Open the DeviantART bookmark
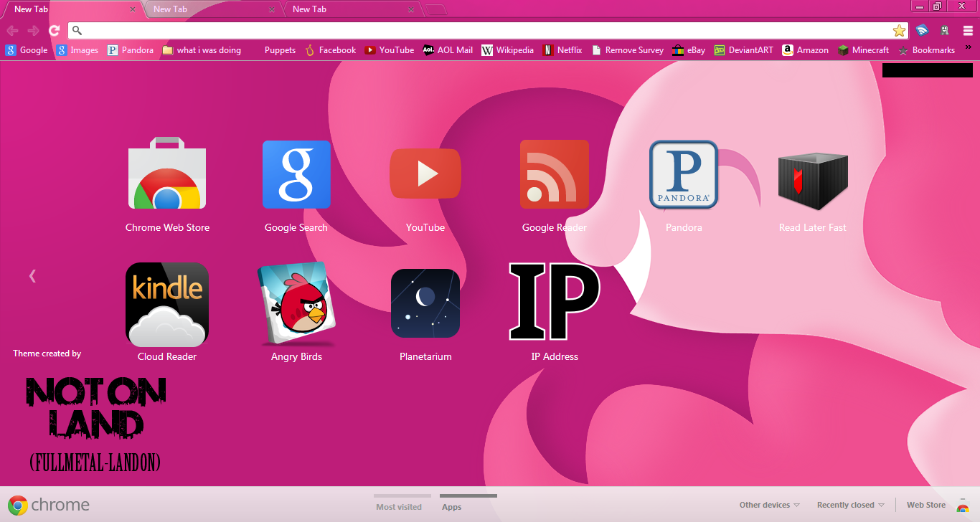 pyautogui.click(x=743, y=50)
